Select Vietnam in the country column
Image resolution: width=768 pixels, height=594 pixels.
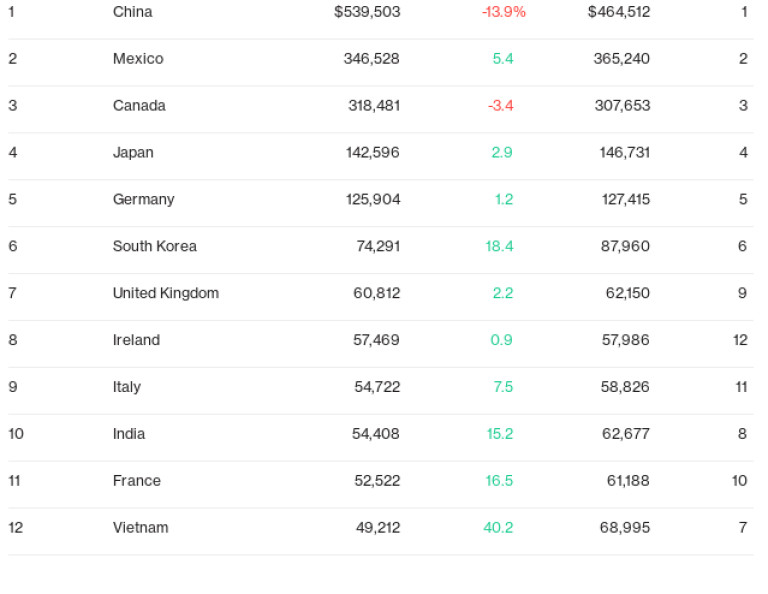click(140, 529)
